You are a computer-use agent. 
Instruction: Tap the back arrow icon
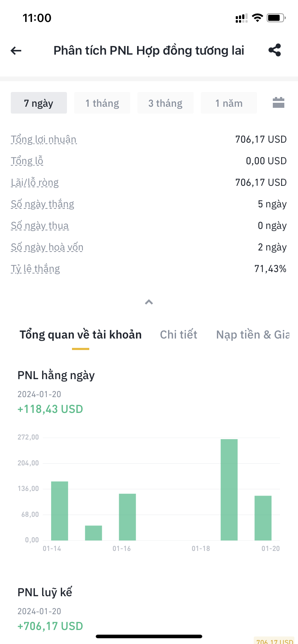(16, 51)
